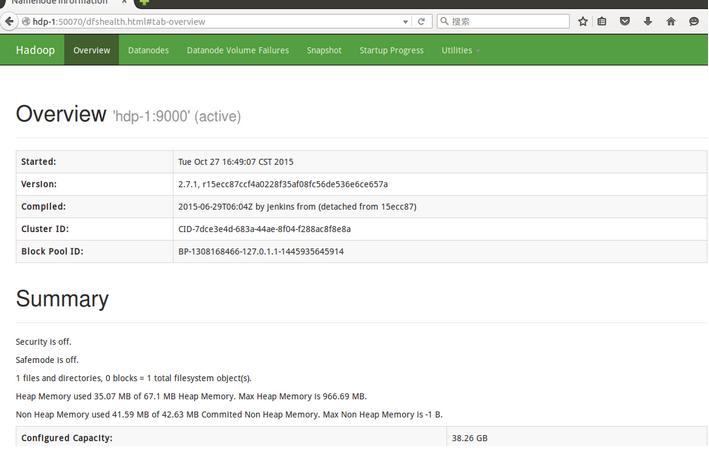Expand the Utilities dropdown menu
Viewport: 709px width, 454px height.
(460, 50)
